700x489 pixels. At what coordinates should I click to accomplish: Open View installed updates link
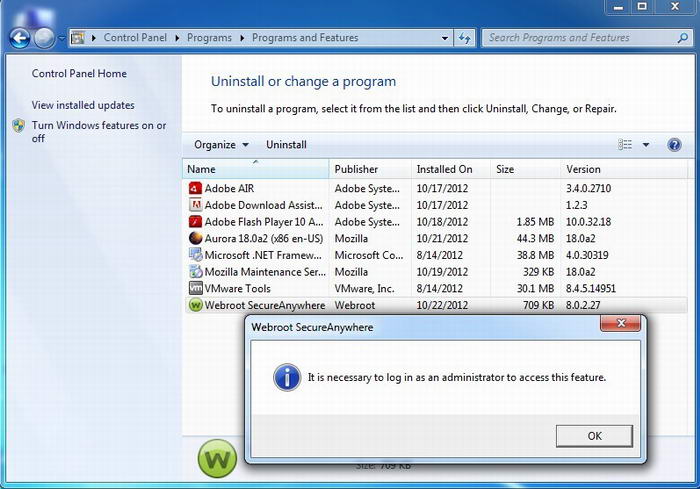coord(83,105)
